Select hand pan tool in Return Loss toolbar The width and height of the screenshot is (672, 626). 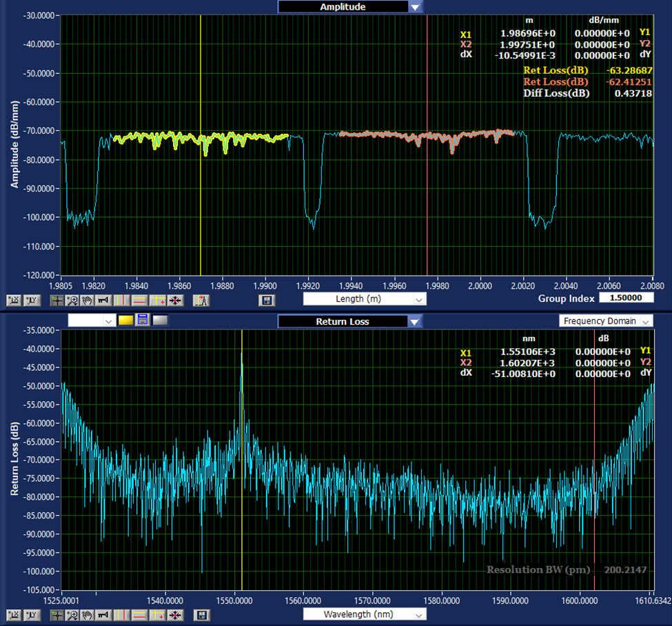pos(88,615)
